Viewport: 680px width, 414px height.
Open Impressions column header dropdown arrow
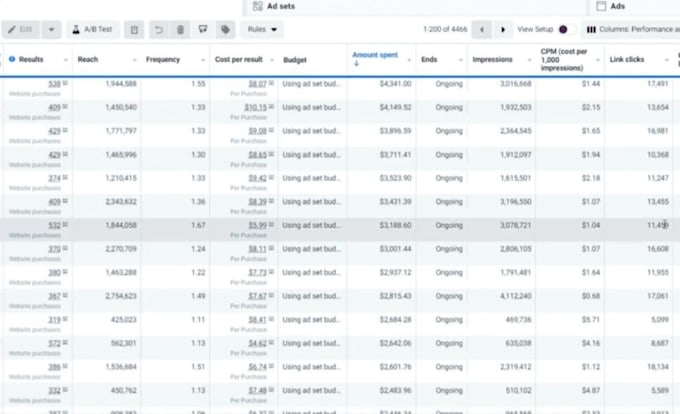(529, 60)
